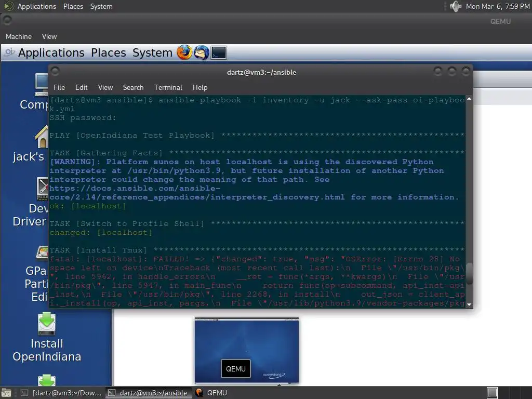Click the QEMU window thumbnail preview
Image resolution: width=532 pixels, height=399 pixels.
[x=247, y=351]
